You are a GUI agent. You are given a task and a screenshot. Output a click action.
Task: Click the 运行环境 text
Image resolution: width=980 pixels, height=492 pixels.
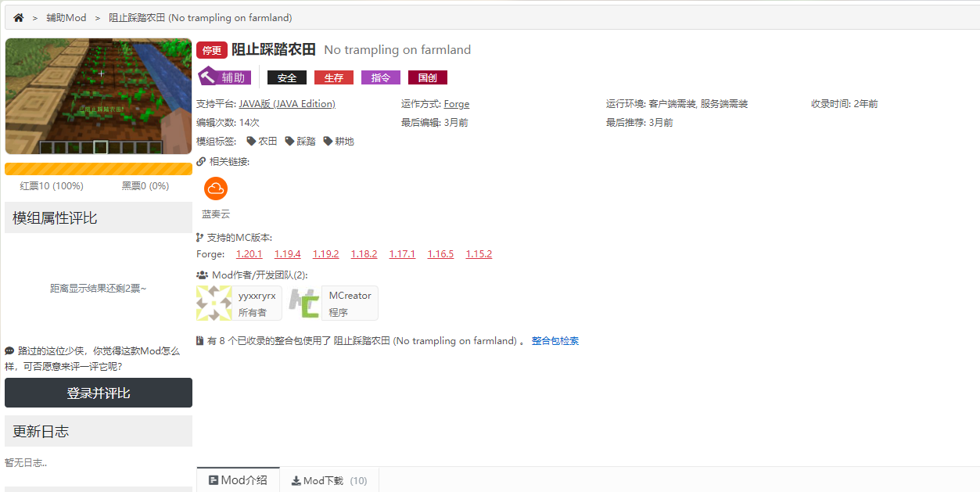(x=677, y=104)
